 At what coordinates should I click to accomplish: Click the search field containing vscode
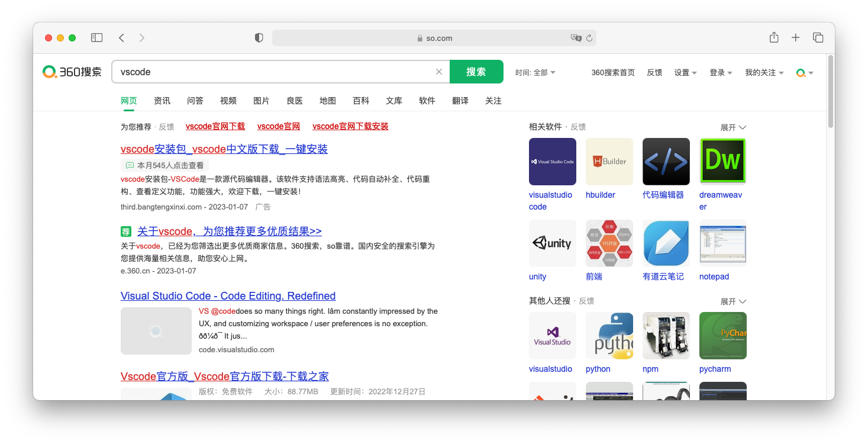pyautogui.click(x=272, y=72)
